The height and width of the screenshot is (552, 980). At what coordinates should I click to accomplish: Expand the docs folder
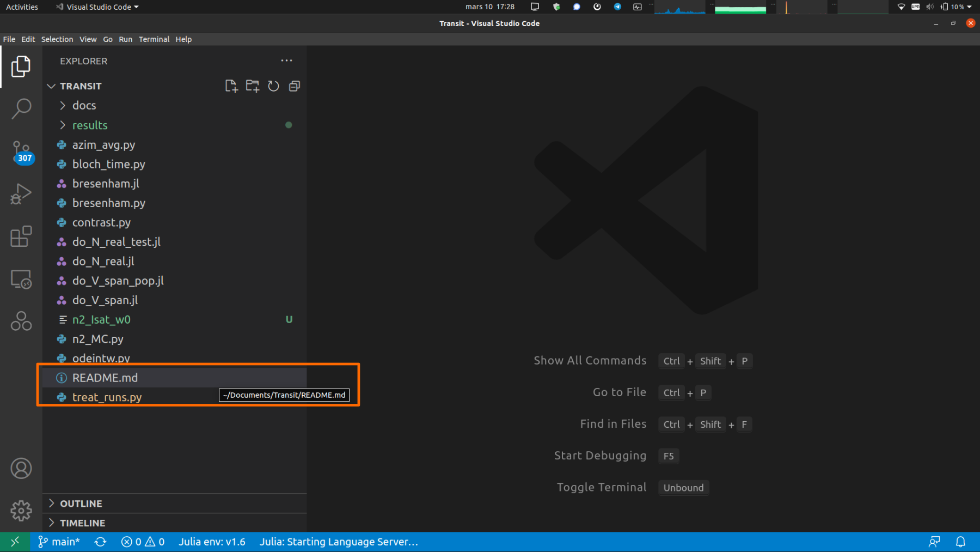tap(84, 105)
